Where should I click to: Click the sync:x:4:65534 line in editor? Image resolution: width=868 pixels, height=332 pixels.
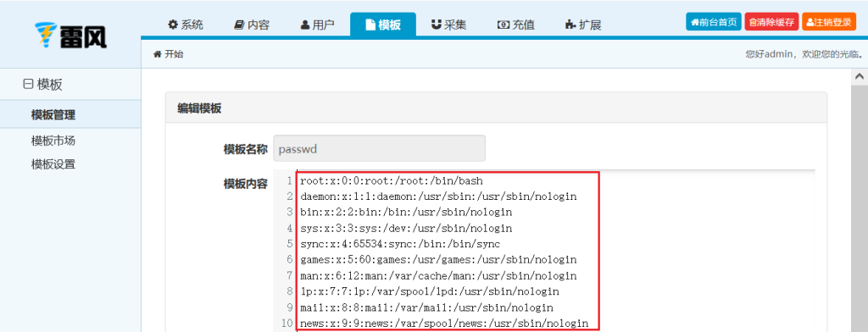400,243
